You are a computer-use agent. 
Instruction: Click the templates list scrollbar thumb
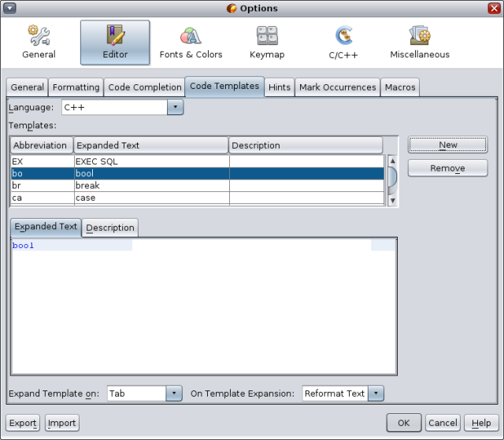tap(392, 177)
